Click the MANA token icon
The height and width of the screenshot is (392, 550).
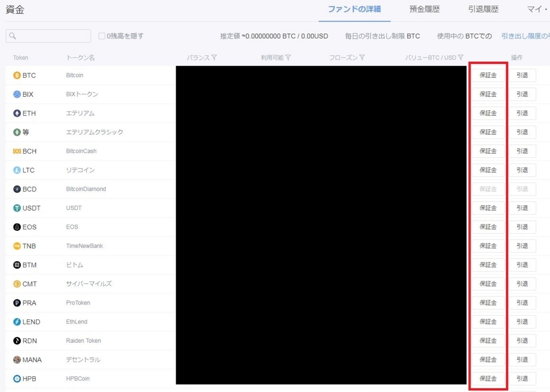pos(17,359)
